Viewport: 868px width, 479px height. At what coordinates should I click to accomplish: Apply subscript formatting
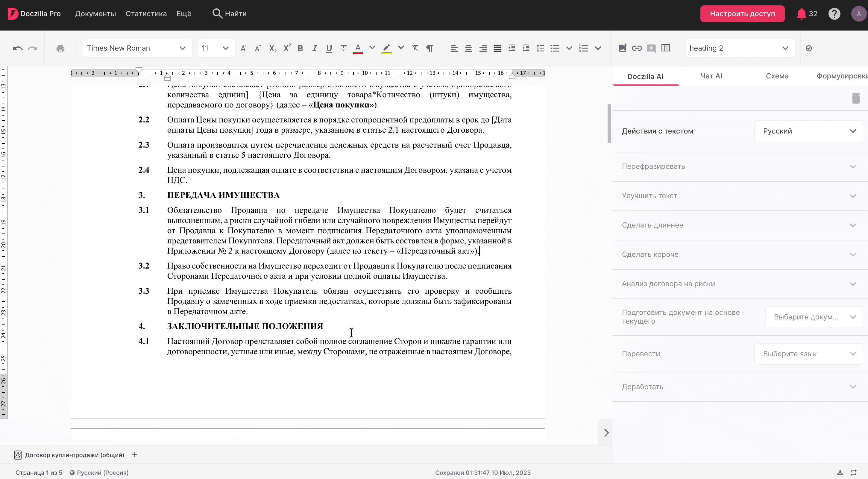[273, 48]
